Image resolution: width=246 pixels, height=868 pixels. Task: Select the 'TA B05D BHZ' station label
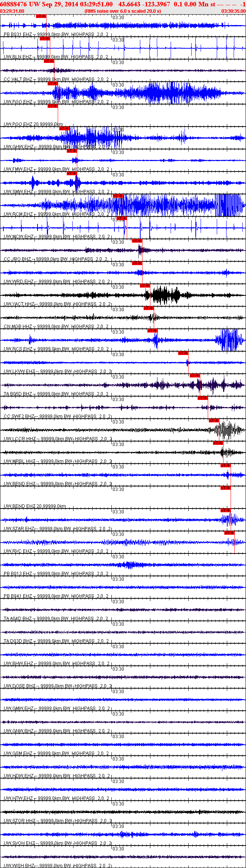[18, 394]
